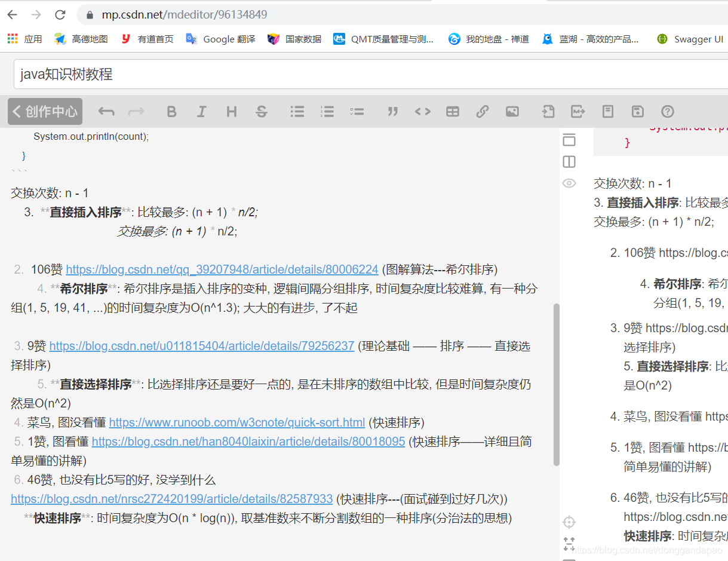Insert a hyperlink
The image size is (728, 561).
[483, 111]
